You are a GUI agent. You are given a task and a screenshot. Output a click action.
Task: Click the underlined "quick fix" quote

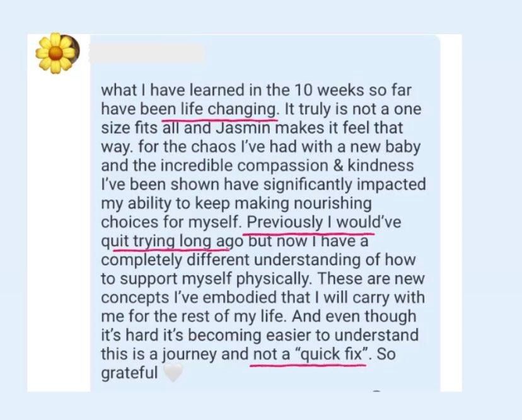pyautogui.click(x=333, y=354)
